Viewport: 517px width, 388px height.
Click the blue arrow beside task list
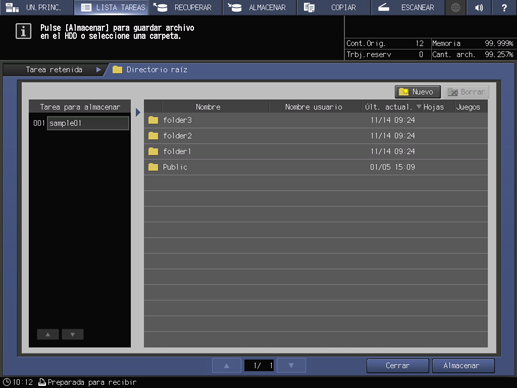click(x=138, y=112)
